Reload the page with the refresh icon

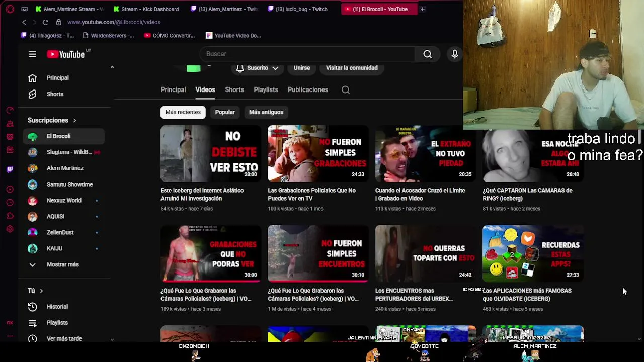point(45,22)
